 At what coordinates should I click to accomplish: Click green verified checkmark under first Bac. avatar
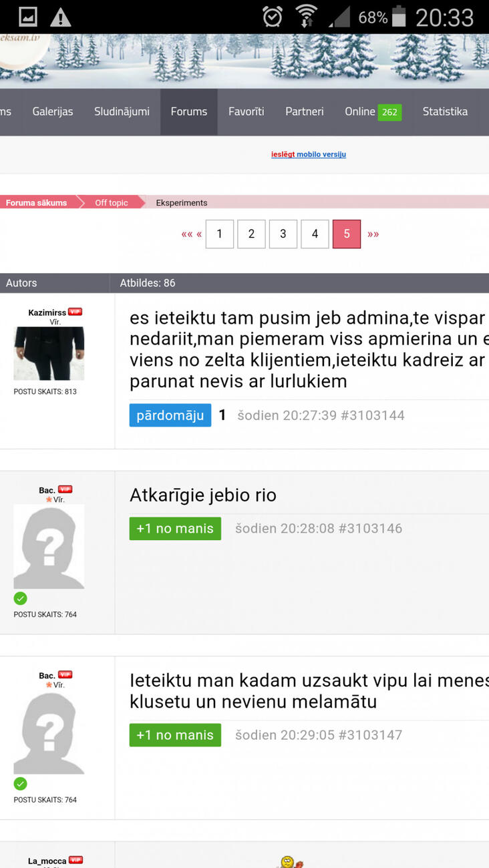[x=21, y=598]
